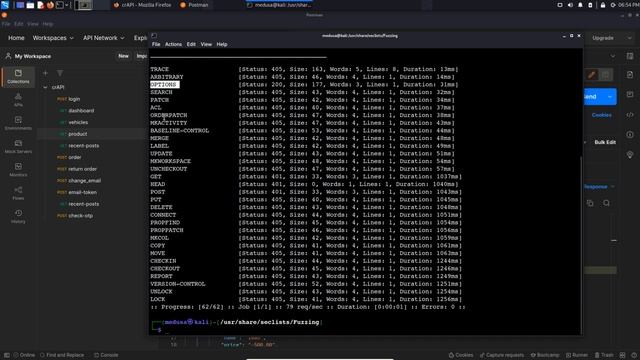Open the API Network dropdown
Image resolution: width=640 pixels, height=360 pixels.
[x=104, y=38]
